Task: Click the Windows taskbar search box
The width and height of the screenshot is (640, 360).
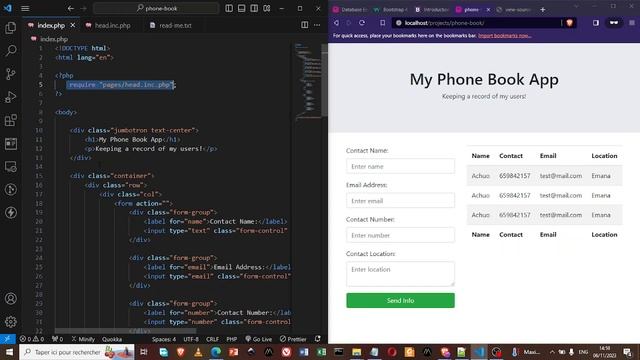Action: point(76,352)
